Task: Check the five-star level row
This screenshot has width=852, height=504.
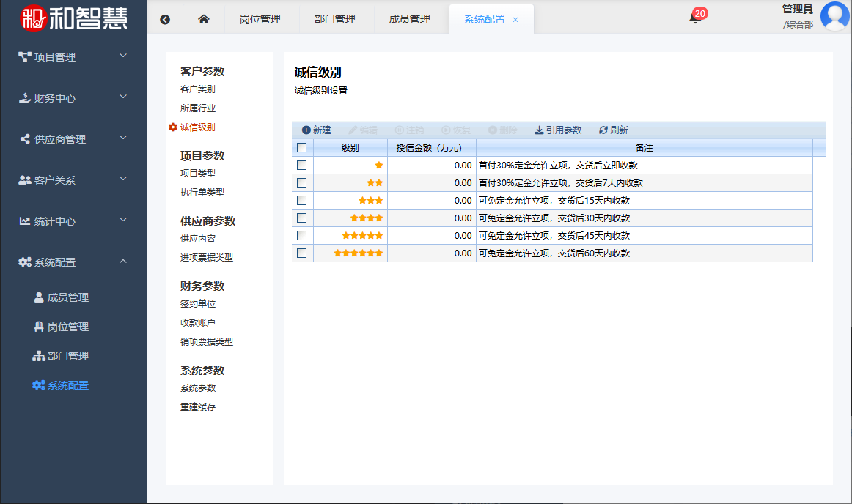Action: click(x=302, y=236)
